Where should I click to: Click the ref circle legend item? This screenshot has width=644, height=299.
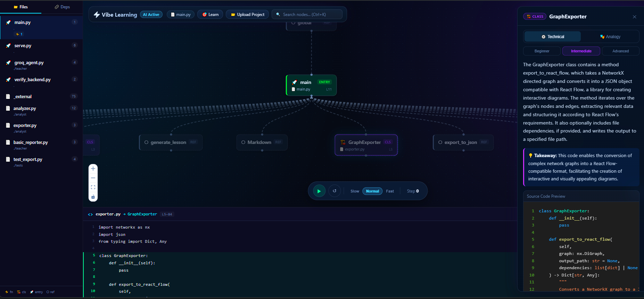pyautogui.click(x=50, y=292)
